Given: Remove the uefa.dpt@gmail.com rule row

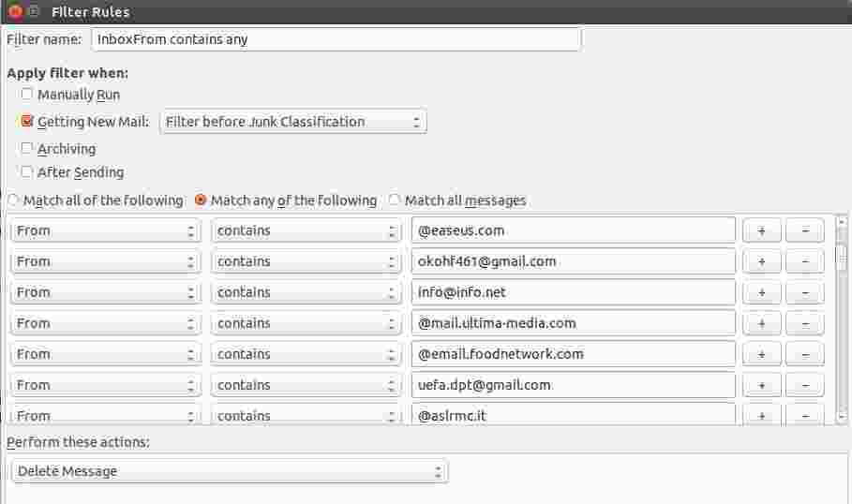Looking at the screenshot, I should click(x=804, y=385).
